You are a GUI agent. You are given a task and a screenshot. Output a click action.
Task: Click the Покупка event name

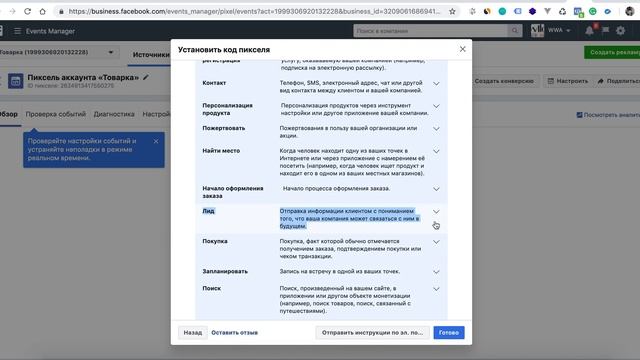(215, 241)
